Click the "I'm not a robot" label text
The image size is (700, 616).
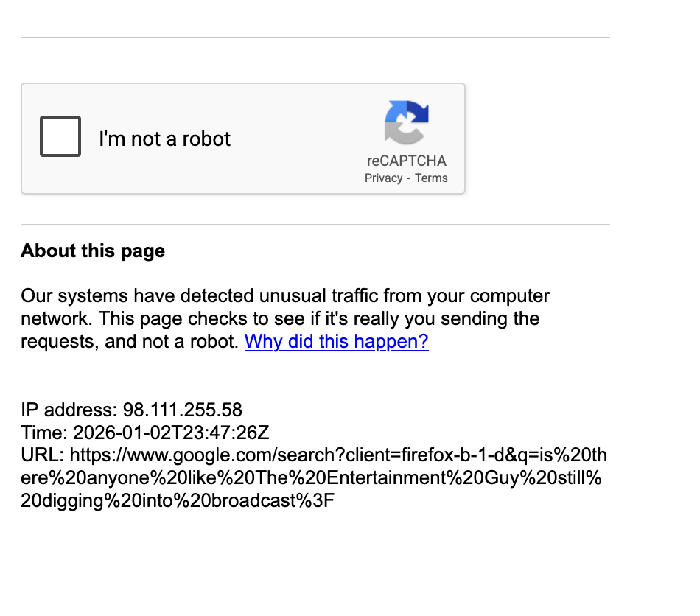[164, 139]
